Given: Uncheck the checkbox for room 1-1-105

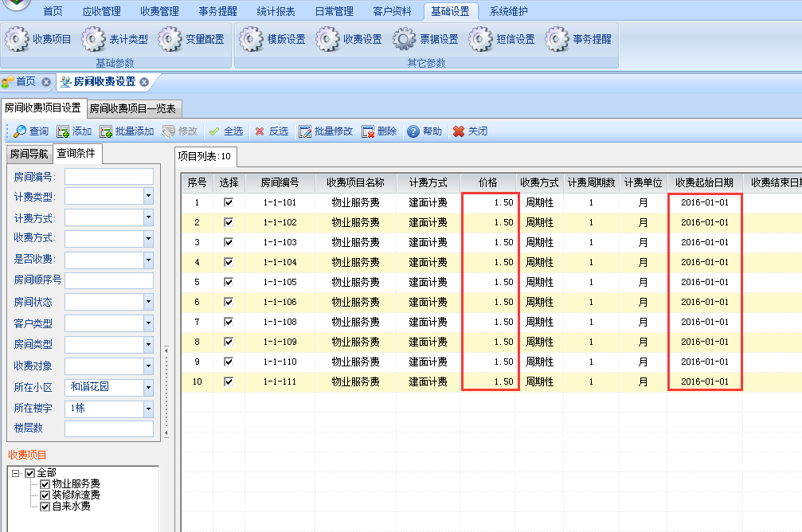Looking at the screenshot, I should (x=229, y=282).
